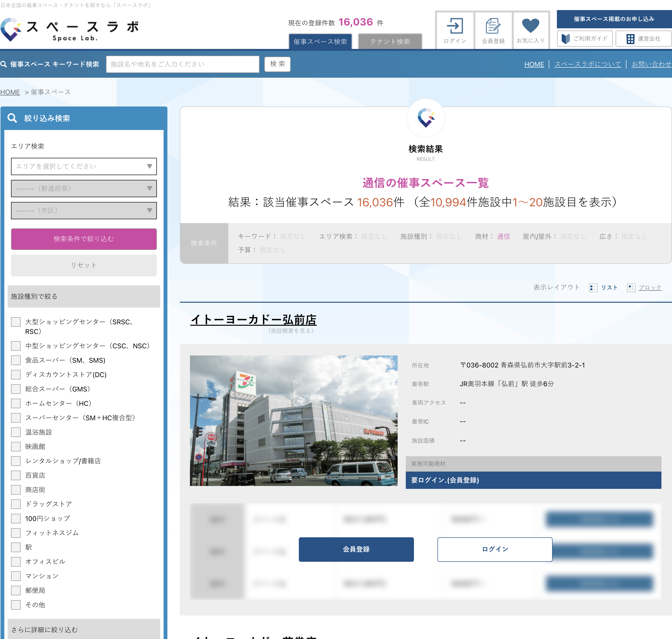This screenshot has width=672, height=639.
Task: Check 百貨店 checkbox
Action: point(16,475)
